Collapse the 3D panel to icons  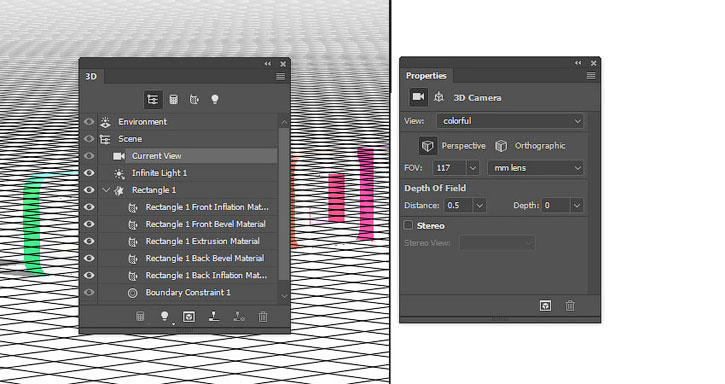[268, 64]
